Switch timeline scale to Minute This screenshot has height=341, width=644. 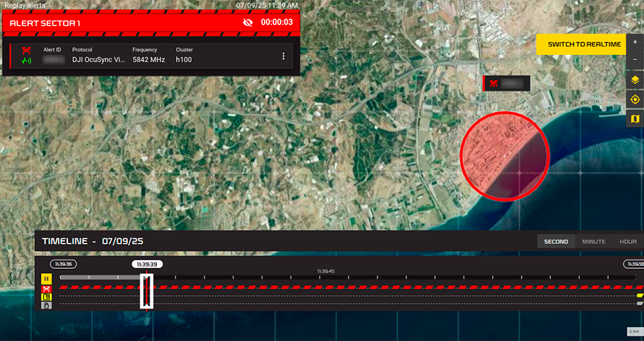[x=593, y=242]
